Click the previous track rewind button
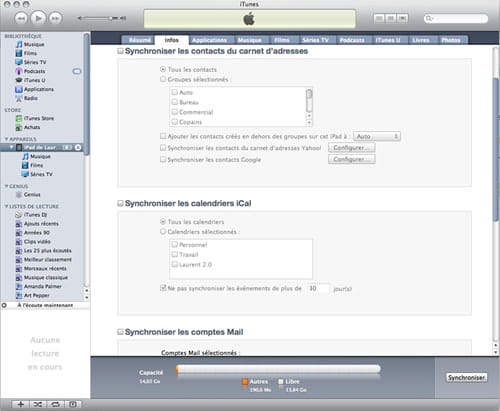 21,18
